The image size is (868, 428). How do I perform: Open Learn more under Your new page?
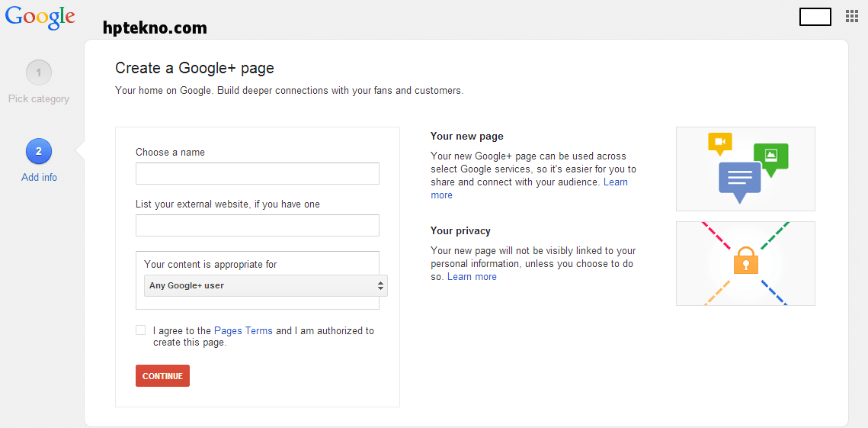tap(529, 188)
